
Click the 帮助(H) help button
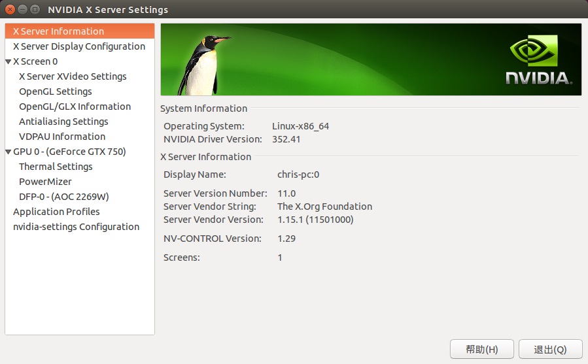[x=482, y=349]
